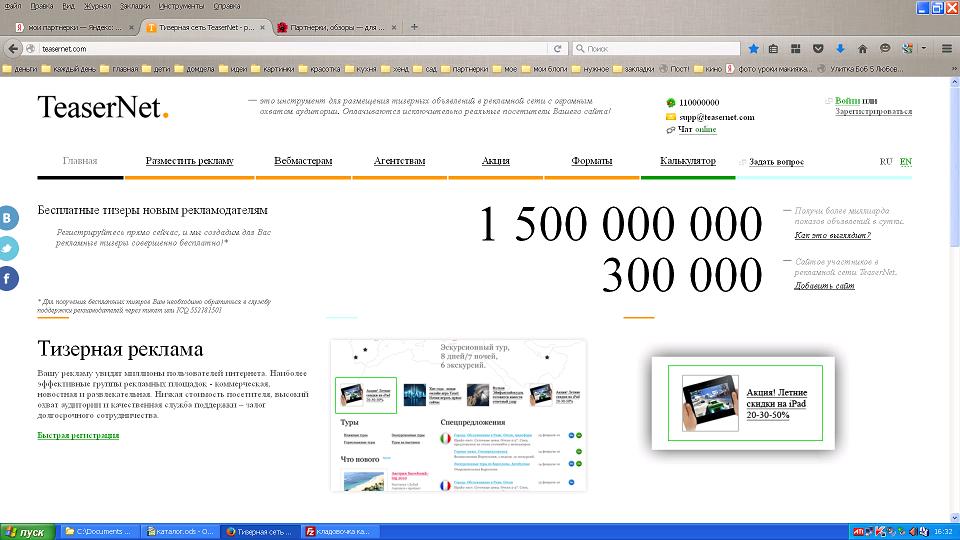Viewport: 960px width, 540px height.
Task: Switch to FileZilla 'кладовочка' taskbar window
Action: (339, 531)
